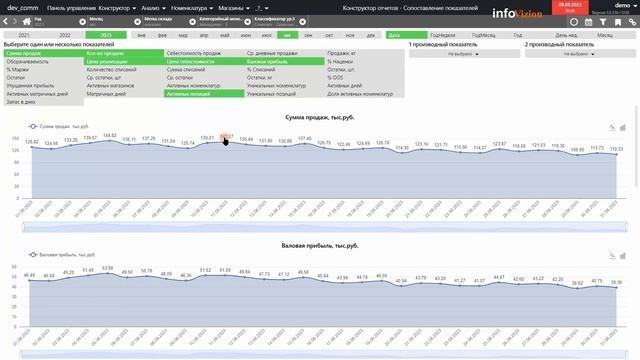The width and height of the screenshot is (640, 360).
Task: Click the circle icon in top-right toolbar
Action: click(x=574, y=22)
